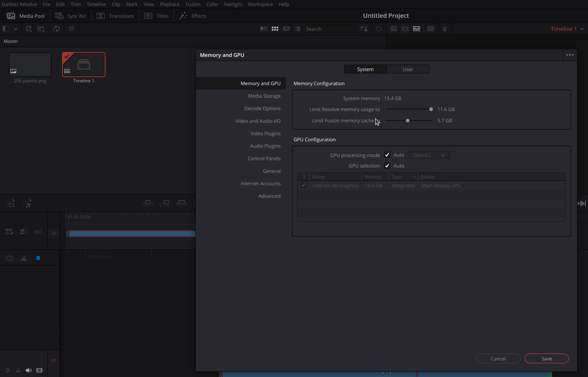The width and height of the screenshot is (588, 377).
Task: Switch media pool to metadata view
Action: (x=264, y=29)
